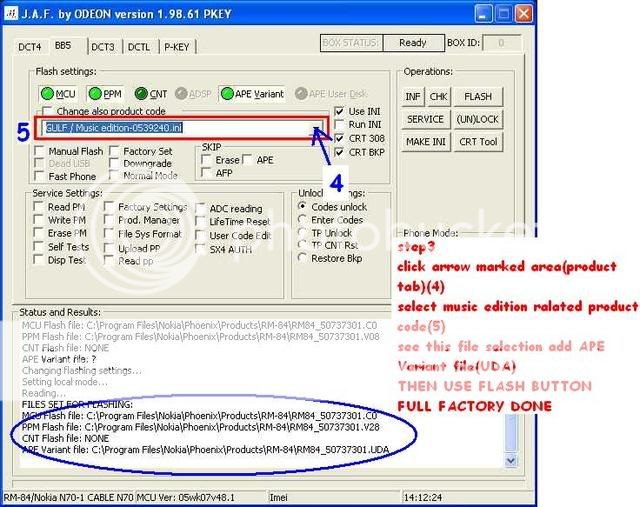
Task: Tick the Erase PM checkbox
Action: (38, 233)
